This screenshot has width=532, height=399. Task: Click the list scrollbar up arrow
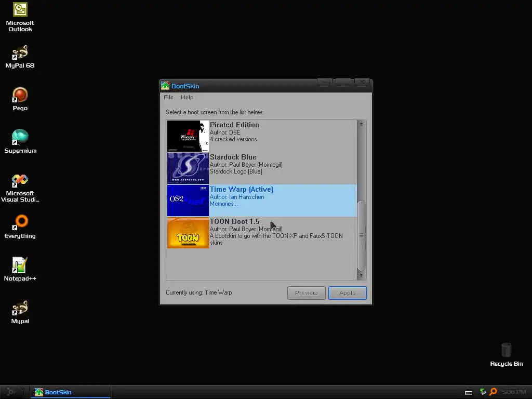pos(362,125)
